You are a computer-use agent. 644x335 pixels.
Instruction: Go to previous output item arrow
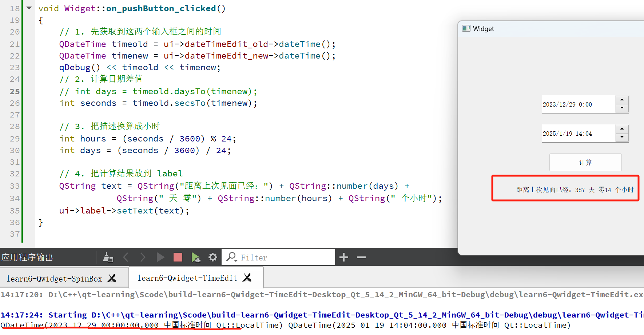click(126, 257)
